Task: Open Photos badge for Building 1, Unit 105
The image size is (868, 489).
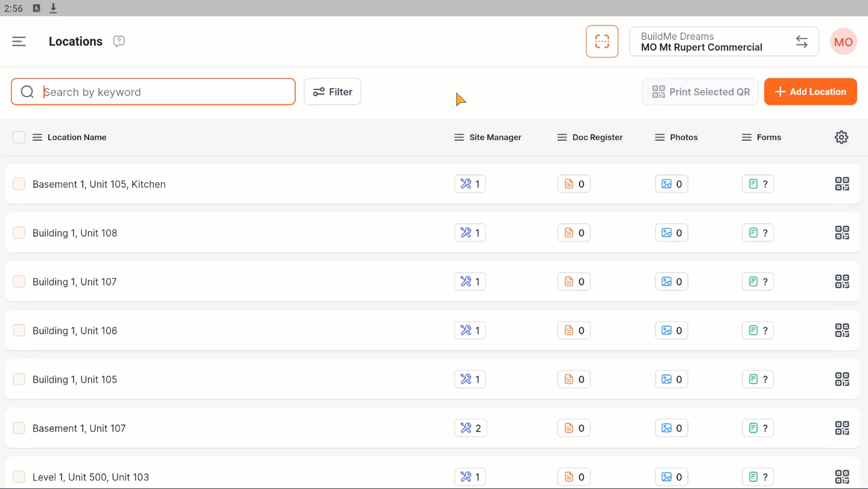Action: click(x=671, y=380)
